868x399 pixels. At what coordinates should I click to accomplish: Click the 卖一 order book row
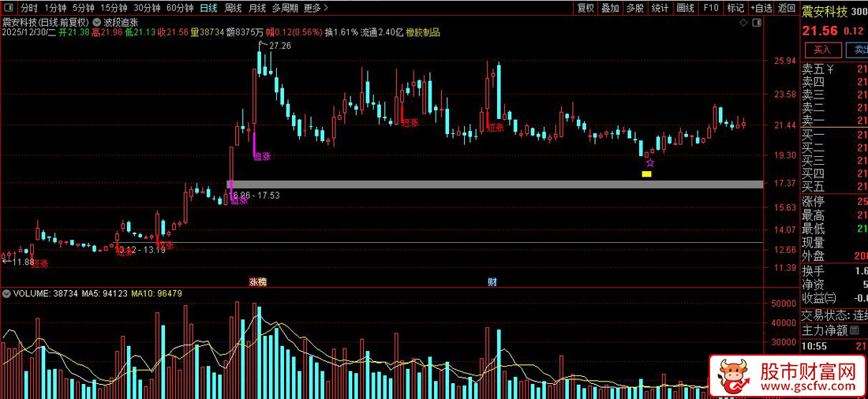[x=835, y=120]
